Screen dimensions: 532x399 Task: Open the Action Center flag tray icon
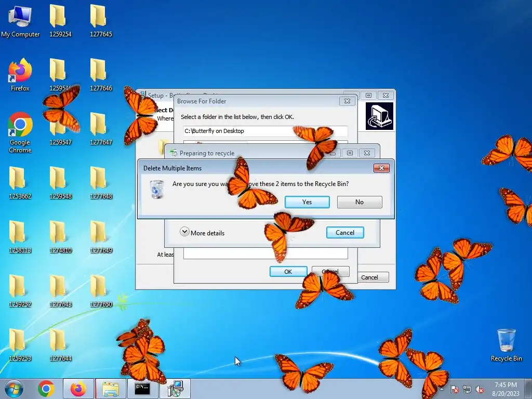point(454,389)
